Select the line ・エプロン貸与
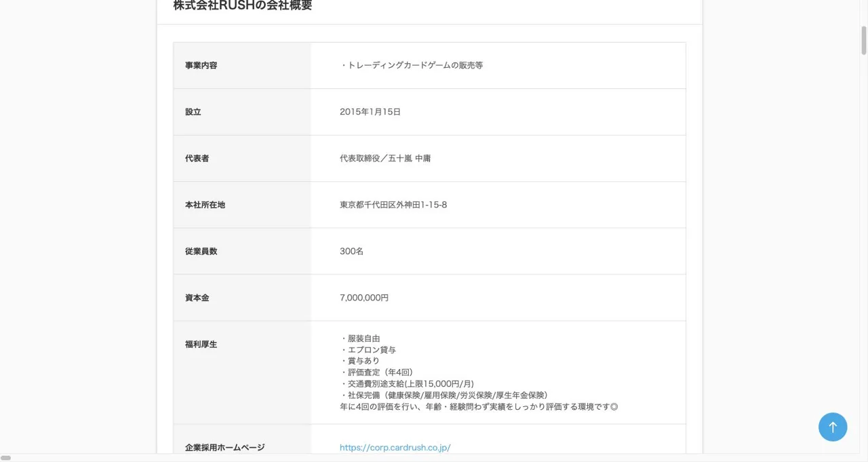 368,350
